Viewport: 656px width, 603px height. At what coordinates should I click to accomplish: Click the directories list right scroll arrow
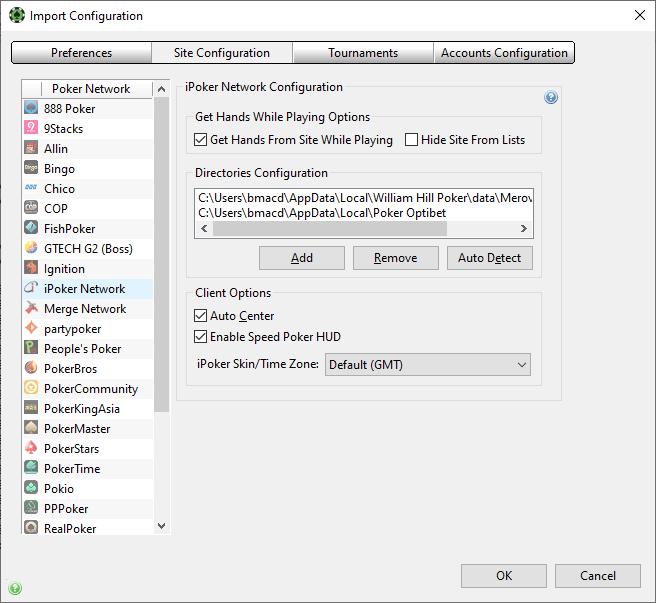523,228
